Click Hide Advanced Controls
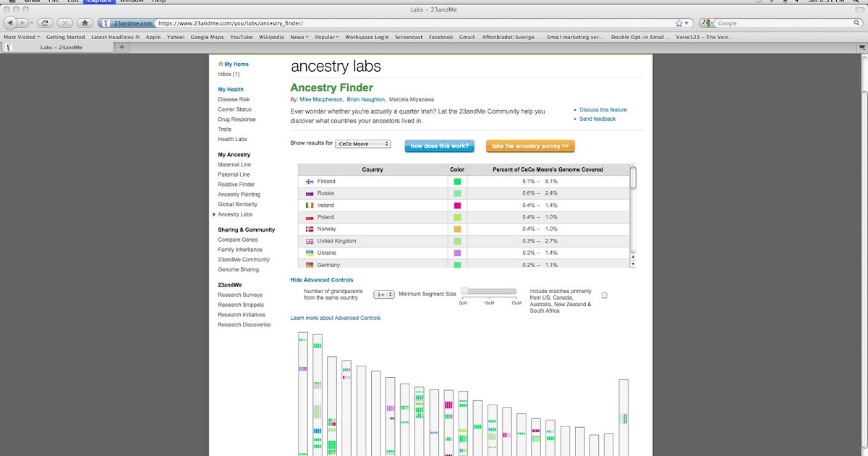 pos(322,279)
